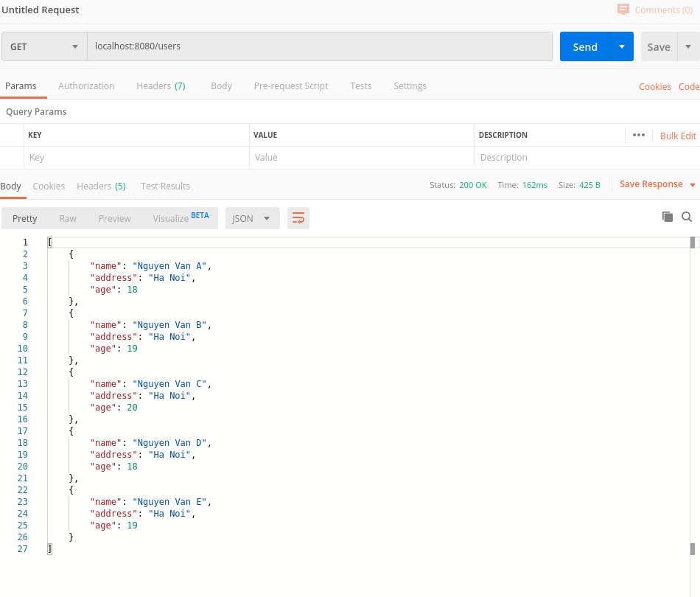Click the request URL field

click(x=320, y=46)
